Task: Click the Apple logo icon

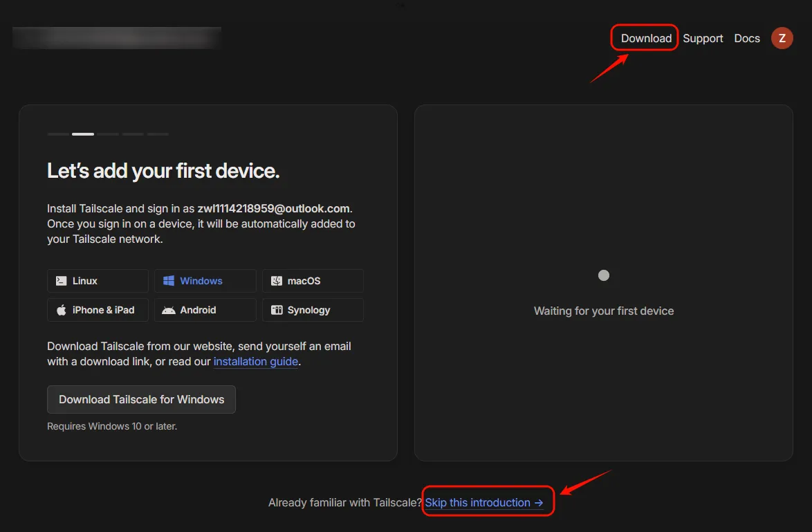Action: click(62, 310)
